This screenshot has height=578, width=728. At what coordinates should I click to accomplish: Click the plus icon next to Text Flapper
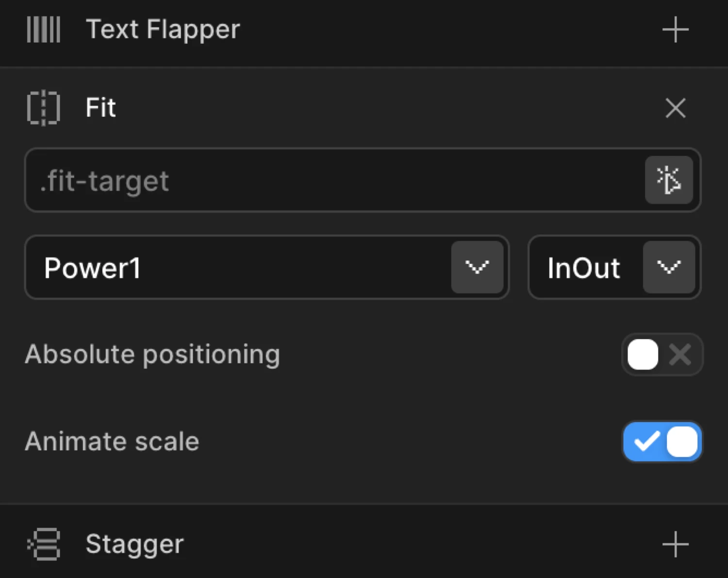tap(675, 29)
